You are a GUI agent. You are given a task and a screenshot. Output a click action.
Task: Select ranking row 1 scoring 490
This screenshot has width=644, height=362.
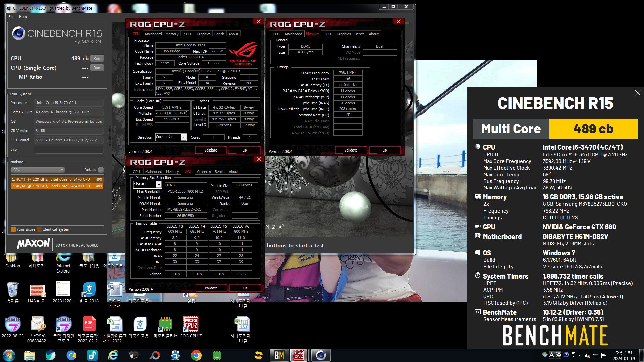pos(57,179)
